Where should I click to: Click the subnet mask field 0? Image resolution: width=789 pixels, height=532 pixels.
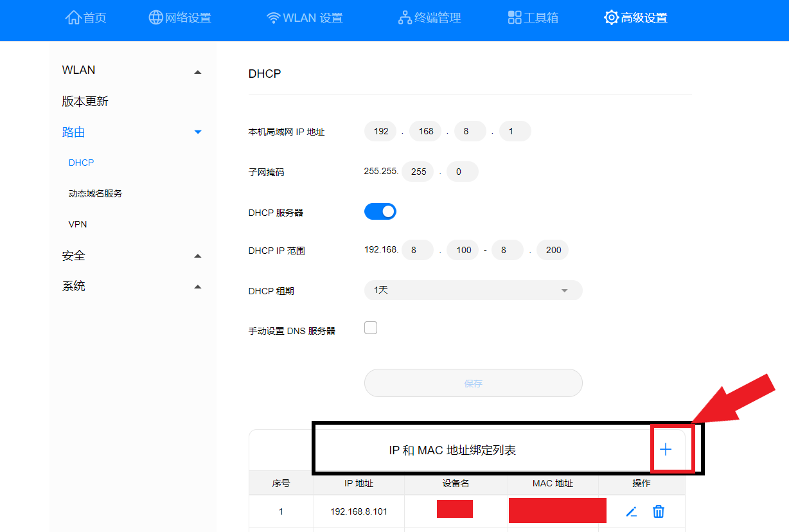463,172
